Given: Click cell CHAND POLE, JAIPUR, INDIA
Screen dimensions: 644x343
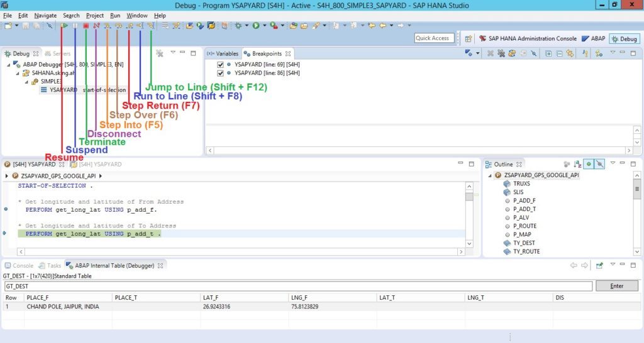Looking at the screenshot, I should (63, 307).
